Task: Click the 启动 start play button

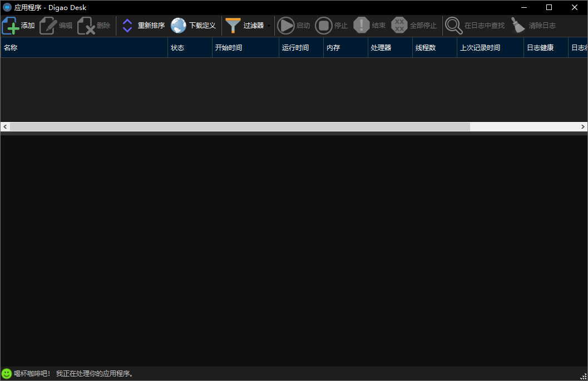Action: (286, 26)
